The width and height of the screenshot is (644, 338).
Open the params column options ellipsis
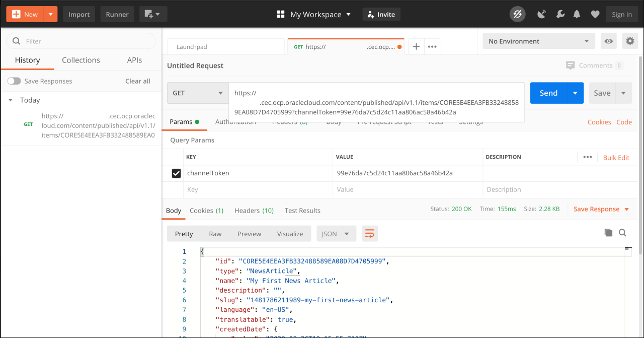pos(588,157)
